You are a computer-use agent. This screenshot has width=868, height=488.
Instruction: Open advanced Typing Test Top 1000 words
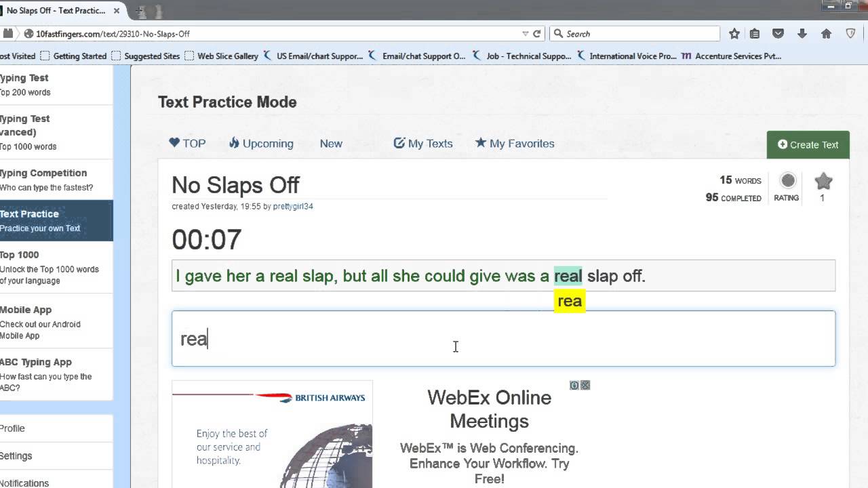click(56, 132)
